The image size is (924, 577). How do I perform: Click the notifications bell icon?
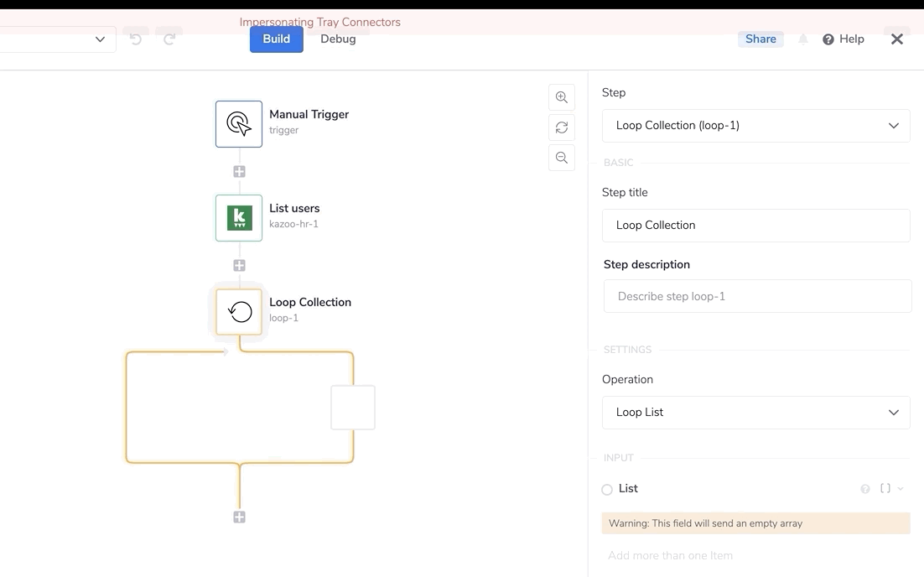pos(803,39)
